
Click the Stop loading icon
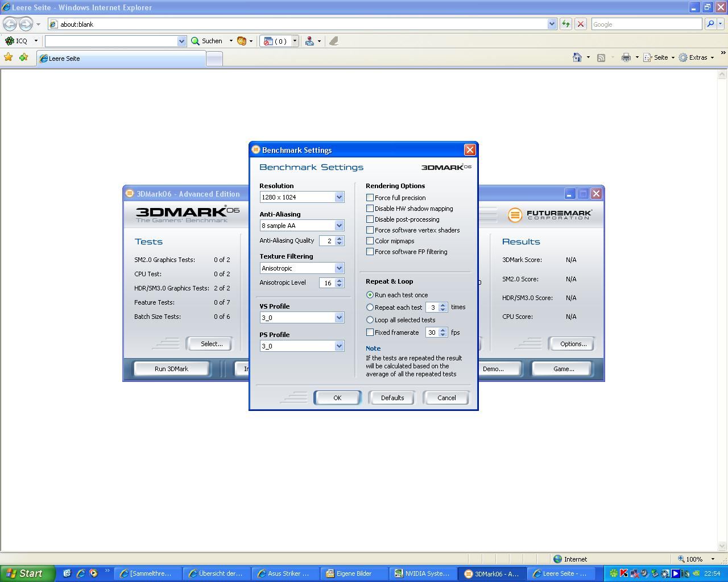pos(581,24)
